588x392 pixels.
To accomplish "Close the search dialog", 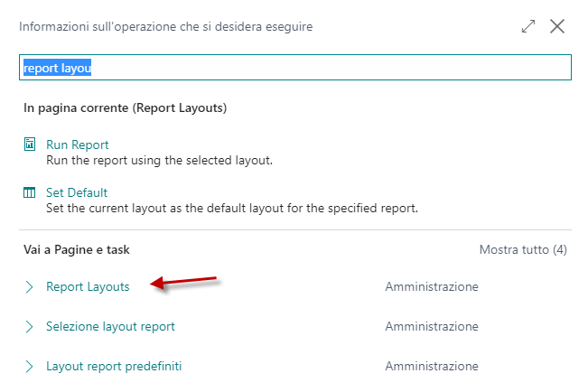I will pos(557,26).
